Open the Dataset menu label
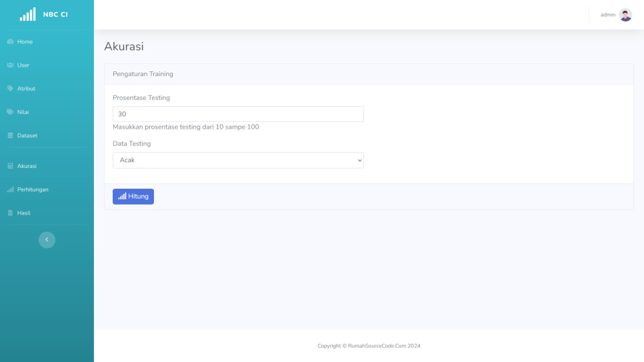This screenshot has height=362, width=644. click(x=27, y=135)
